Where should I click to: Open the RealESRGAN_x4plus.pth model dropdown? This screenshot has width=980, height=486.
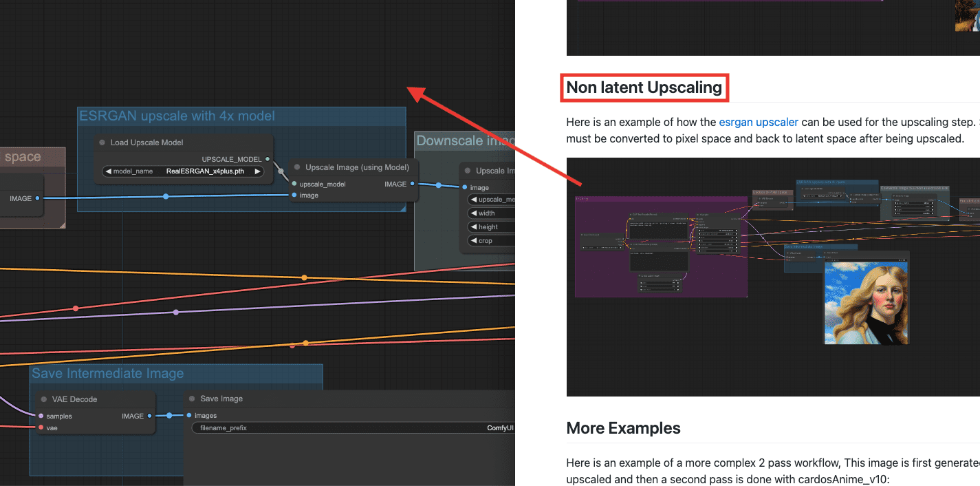pyautogui.click(x=204, y=171)
